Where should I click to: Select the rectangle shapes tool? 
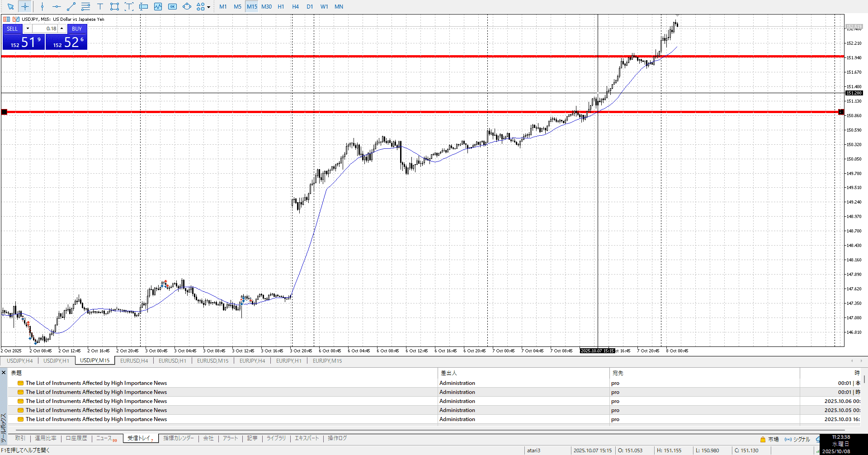click(114, 7)
